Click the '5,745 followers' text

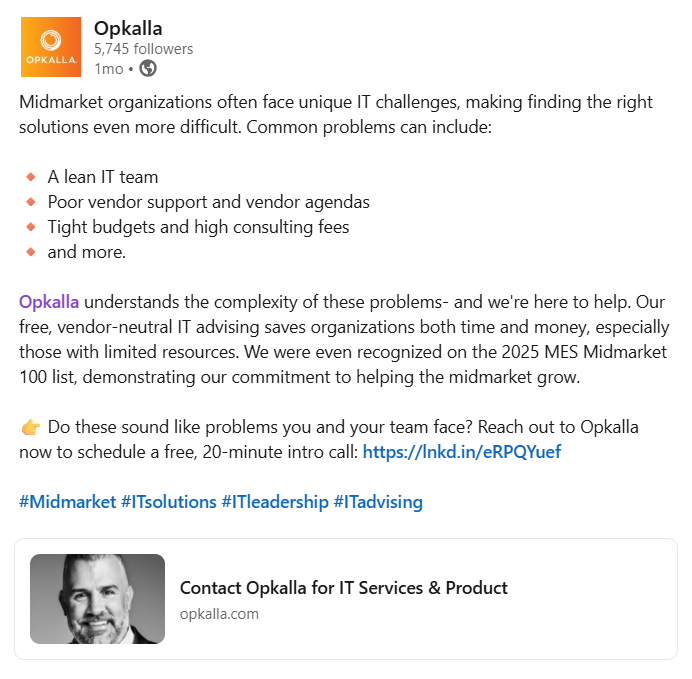[x=143, y=48]
